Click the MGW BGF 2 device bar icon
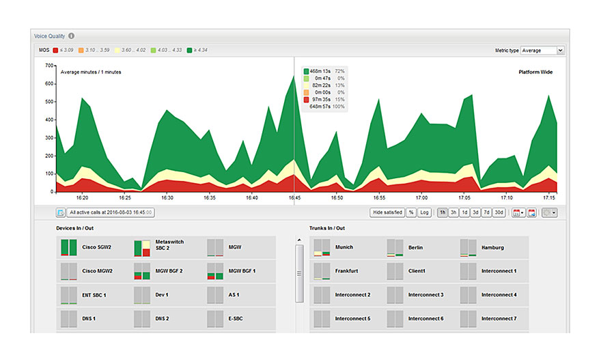 [x=142, y=271]
